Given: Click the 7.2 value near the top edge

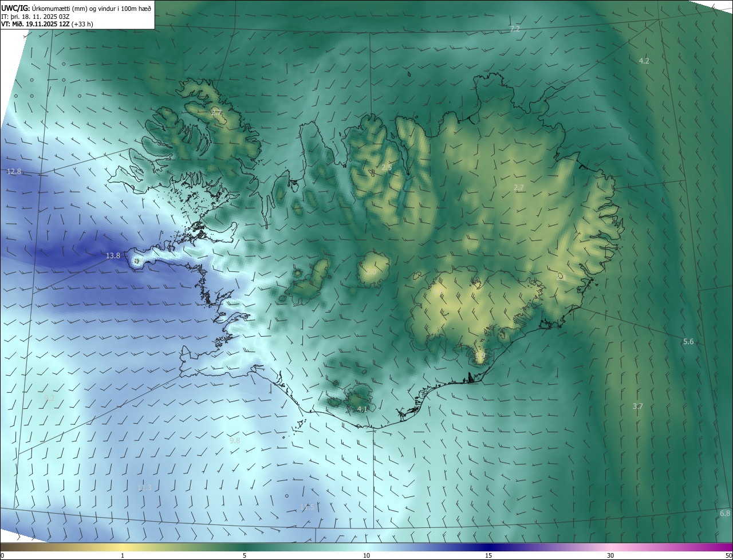Looking at the screenshot, I should point(514,29).
